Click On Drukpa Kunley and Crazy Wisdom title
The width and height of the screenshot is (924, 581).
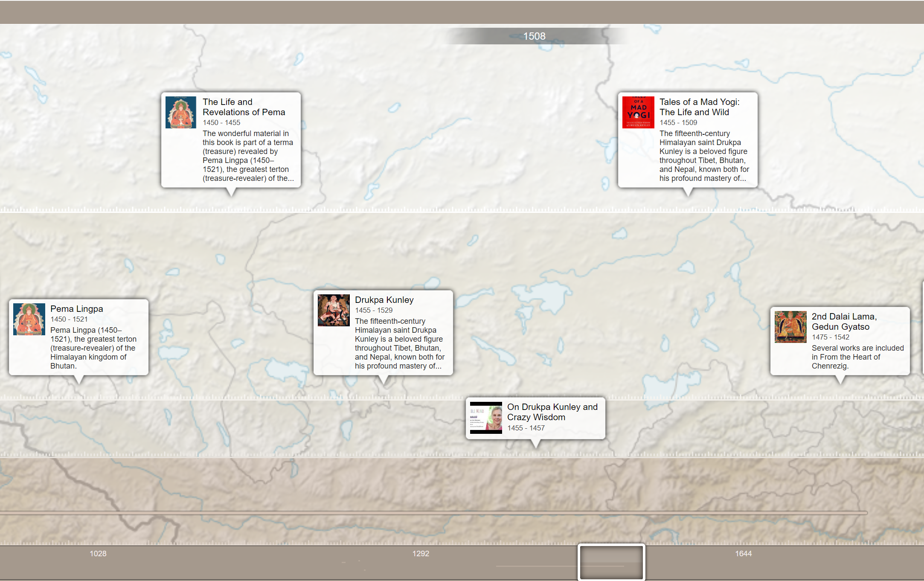click(x=552, y=412)
